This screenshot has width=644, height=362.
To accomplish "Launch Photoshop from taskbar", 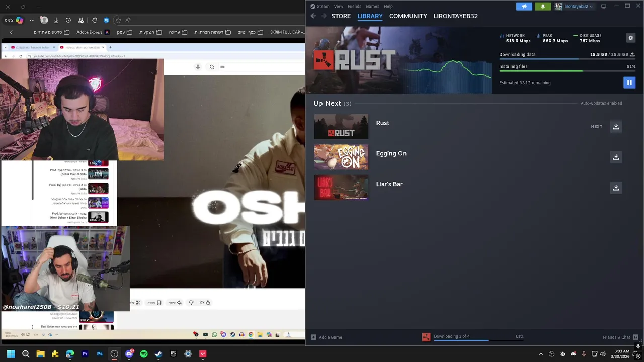I will (x=100, y=354).
